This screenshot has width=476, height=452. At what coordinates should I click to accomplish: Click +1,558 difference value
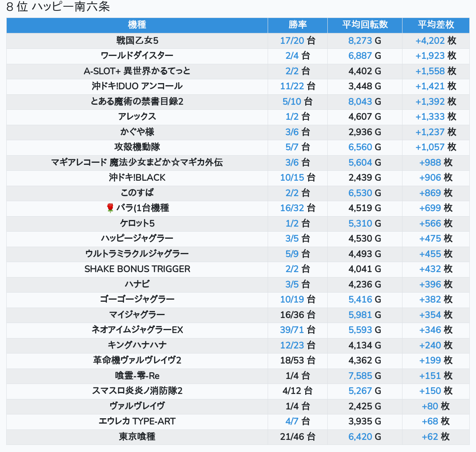click(x=430, y=71)
